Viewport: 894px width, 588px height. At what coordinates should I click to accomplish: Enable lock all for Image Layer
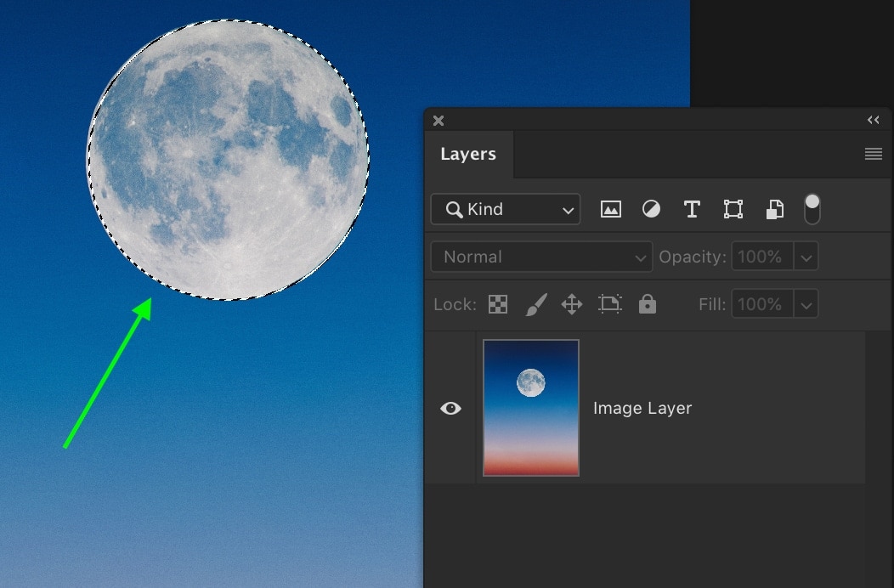(x=648, y=303)
